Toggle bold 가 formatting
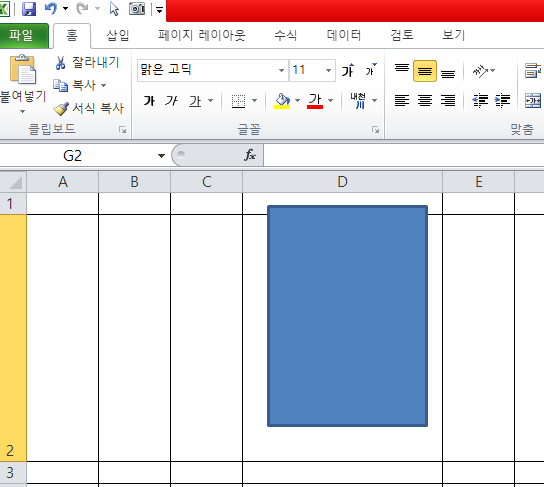Viewport: 544px width, 487px height. coord(149,101)
